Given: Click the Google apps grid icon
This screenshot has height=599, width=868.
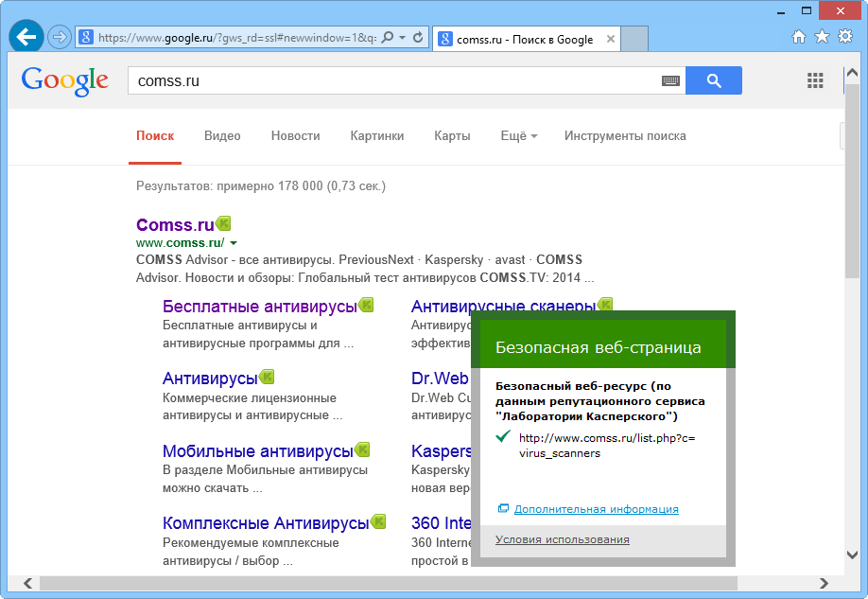Looking at the screenshot, I should [x=814, y=80].
